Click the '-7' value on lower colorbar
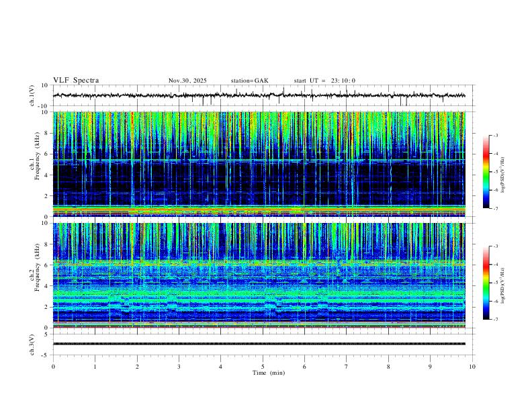 [x=495, y=319]
